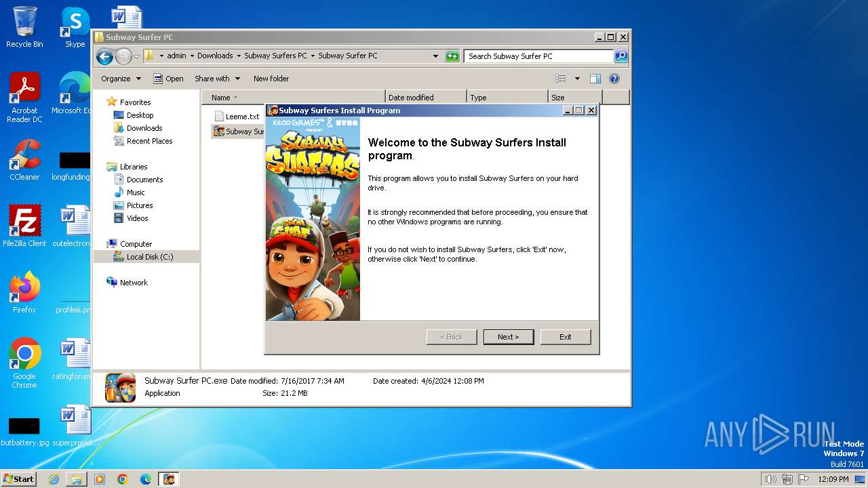The width and height of the screenshot is (868, 488).
Task: Open the Pictures library
Action: point(133,205)
